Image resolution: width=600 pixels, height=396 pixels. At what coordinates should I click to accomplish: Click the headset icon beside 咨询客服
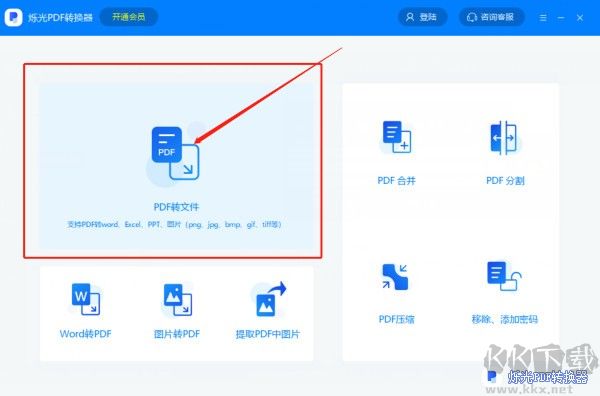[x=472, y=17]
